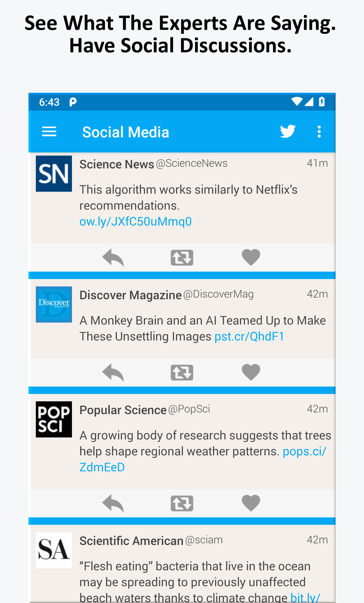The height and width of the screenshot is (603, 364).
Task: Tap the Twitter bird icon
Action: (288, 131)
